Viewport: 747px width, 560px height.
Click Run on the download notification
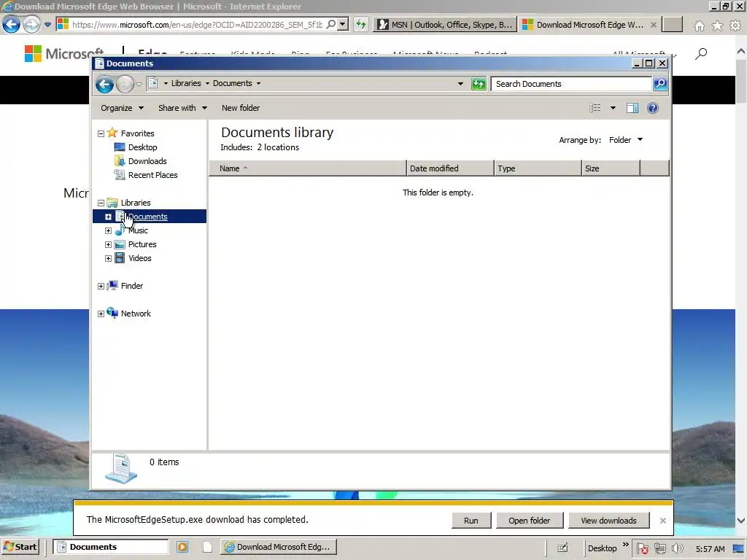[x=471, y=521]
